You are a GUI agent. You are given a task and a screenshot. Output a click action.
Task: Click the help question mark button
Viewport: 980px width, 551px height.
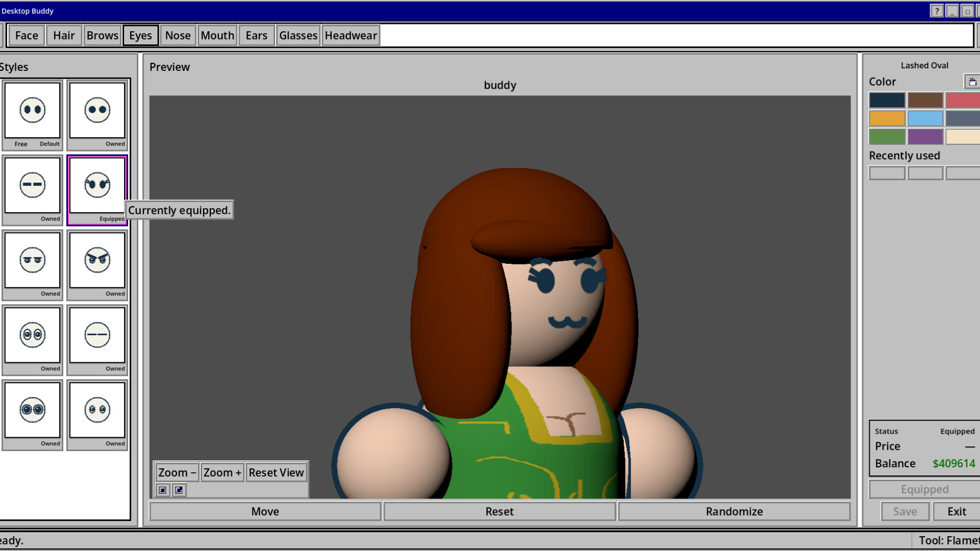937,11
